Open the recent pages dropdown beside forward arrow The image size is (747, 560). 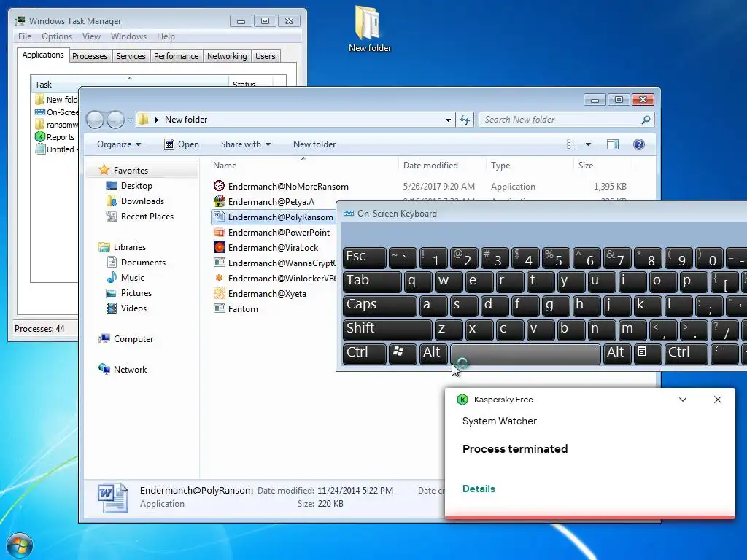tap(130, 120)
